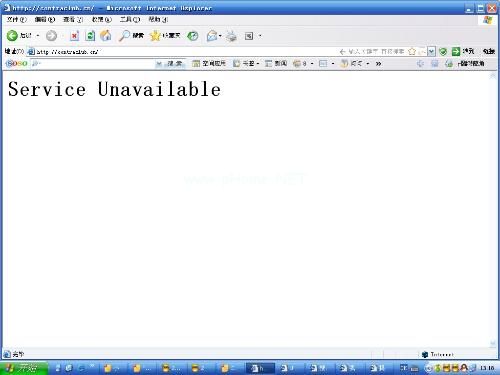Click the vertical scrollbar up arrow
Viewport: 500px width, 375px height.
click(493, 76)
